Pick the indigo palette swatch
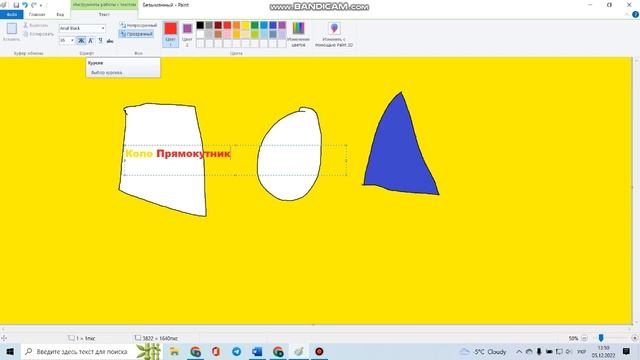This screenshot has width=640, height=360. [273, 25]
